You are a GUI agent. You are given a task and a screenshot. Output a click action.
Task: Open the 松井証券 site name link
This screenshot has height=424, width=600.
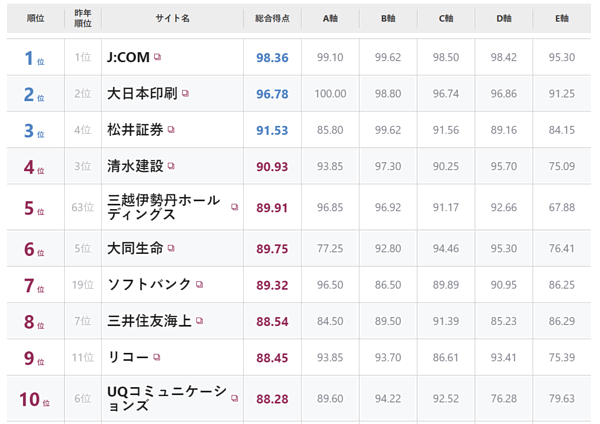135,130
